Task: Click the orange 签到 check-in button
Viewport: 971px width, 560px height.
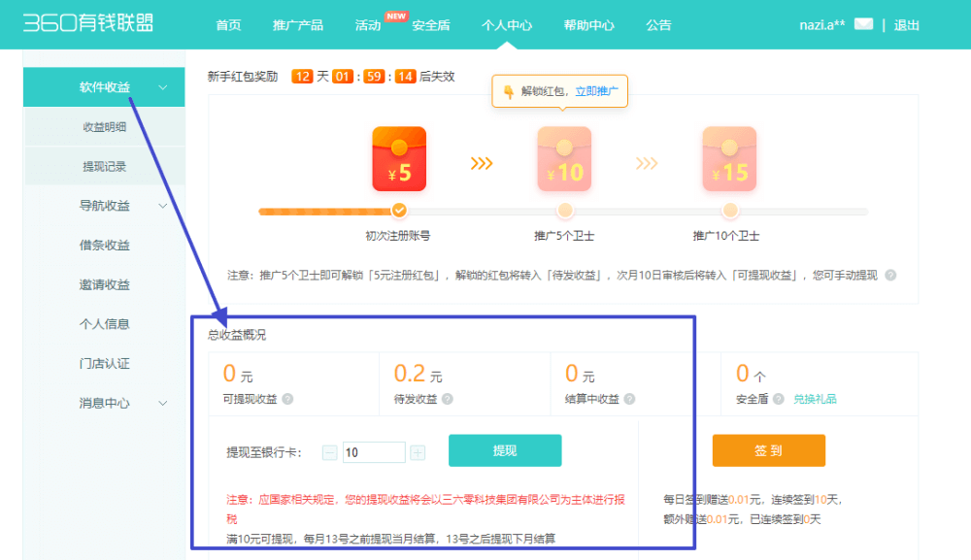Action: pyautogui.click(x=768, y=450)
